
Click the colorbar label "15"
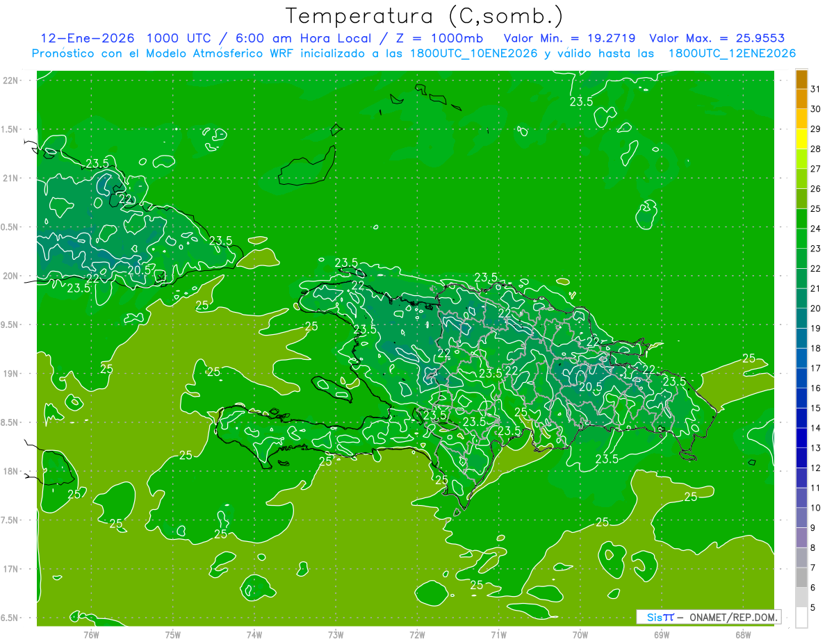(816, 408)
